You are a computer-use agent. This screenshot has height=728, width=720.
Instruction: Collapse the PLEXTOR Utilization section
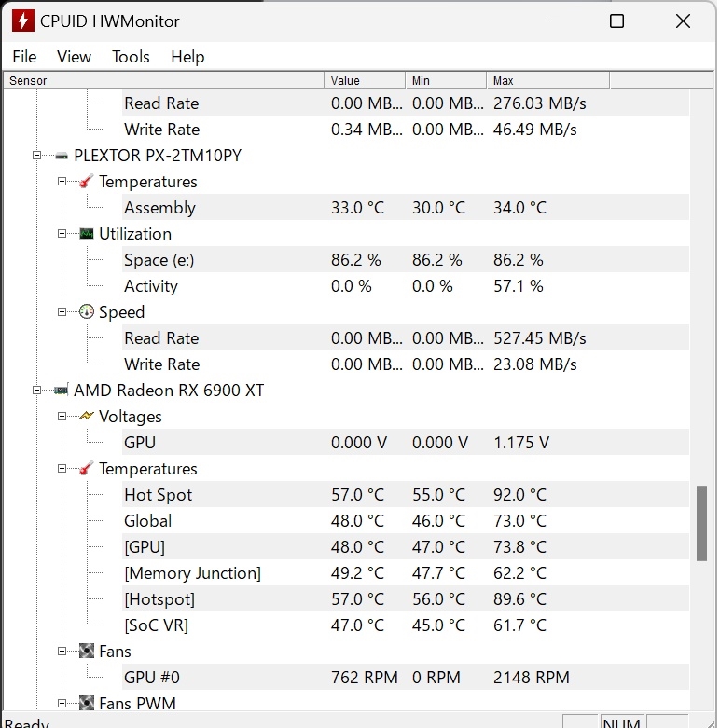62,234
